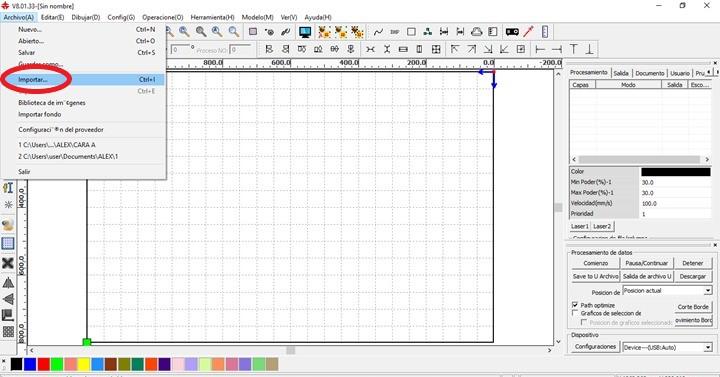Open the Config(G) menu
The height and width of the screenshot is (377, 720).
coord(121,17)
